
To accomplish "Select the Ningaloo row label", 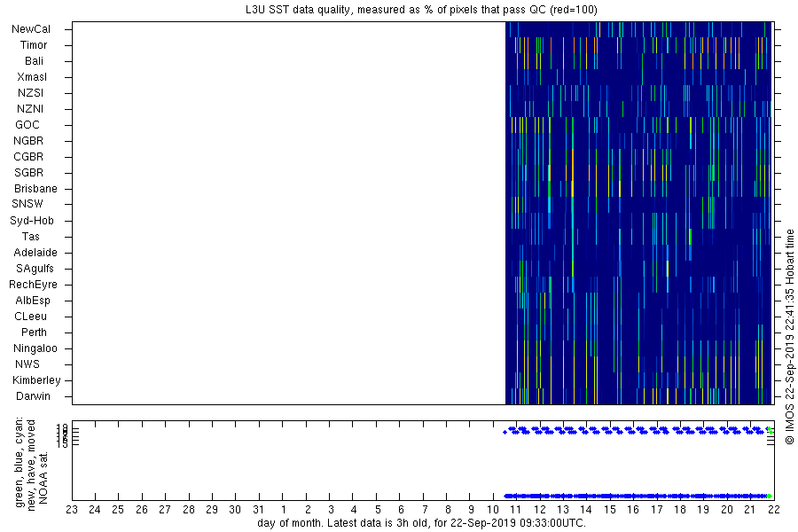I will [x=35, y=348].
